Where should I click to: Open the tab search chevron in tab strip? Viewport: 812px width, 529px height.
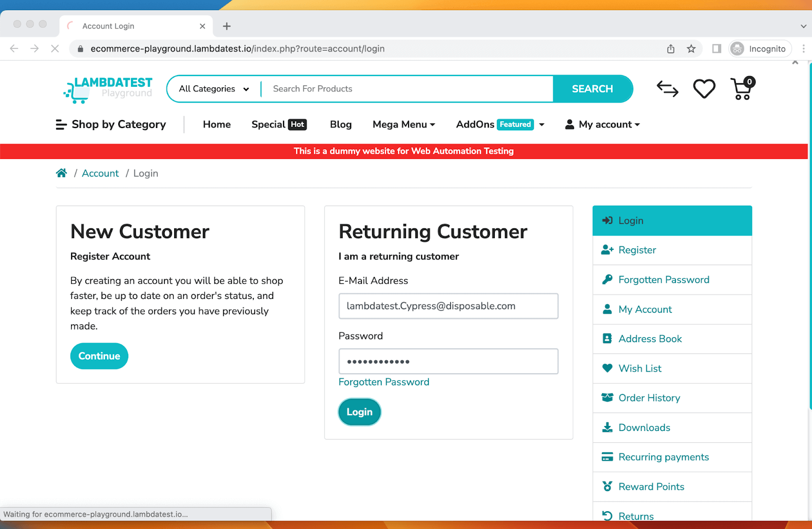pyautogui.click(x=803, y=26)
